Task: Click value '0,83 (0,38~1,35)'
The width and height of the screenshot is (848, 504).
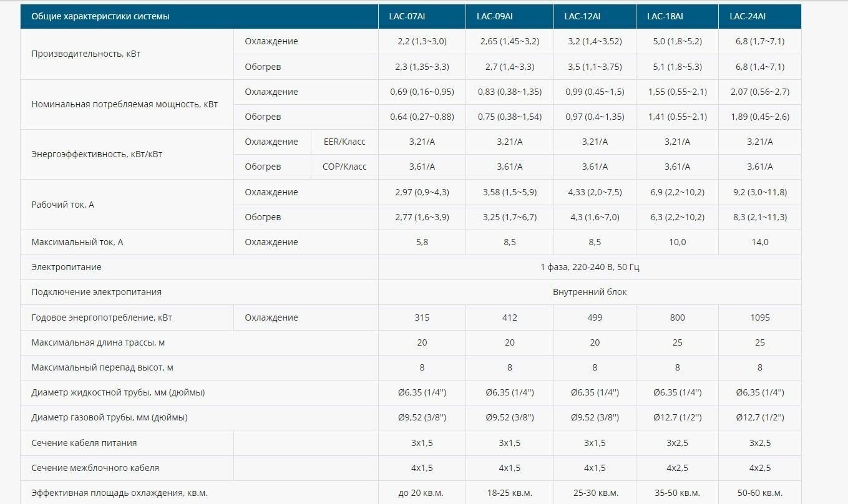Action: coord(510,92)
